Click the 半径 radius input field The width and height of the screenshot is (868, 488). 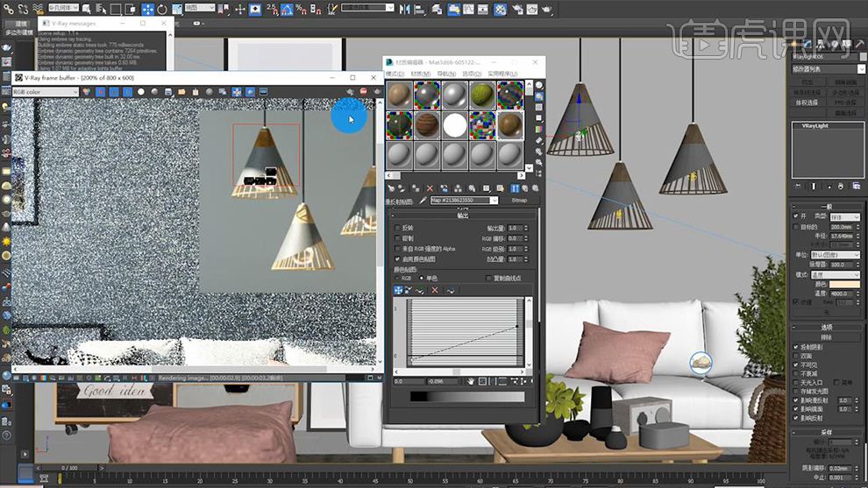pyautogui.click(x=842, y=236)
